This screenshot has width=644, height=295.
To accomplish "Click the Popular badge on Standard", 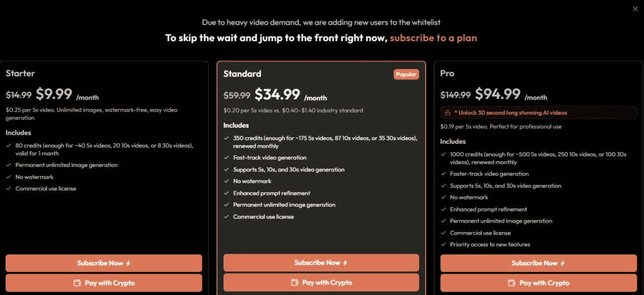I will [406, 74].
